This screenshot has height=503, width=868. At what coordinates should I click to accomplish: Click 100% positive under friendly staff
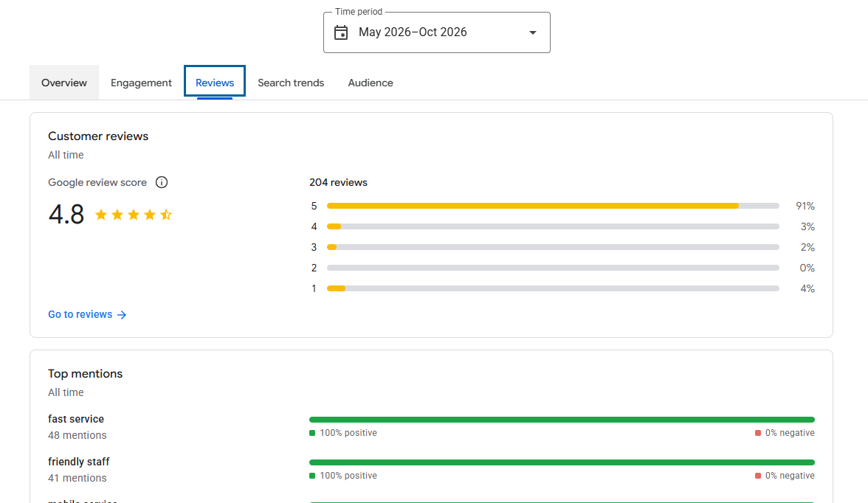[x=348, y=475]
